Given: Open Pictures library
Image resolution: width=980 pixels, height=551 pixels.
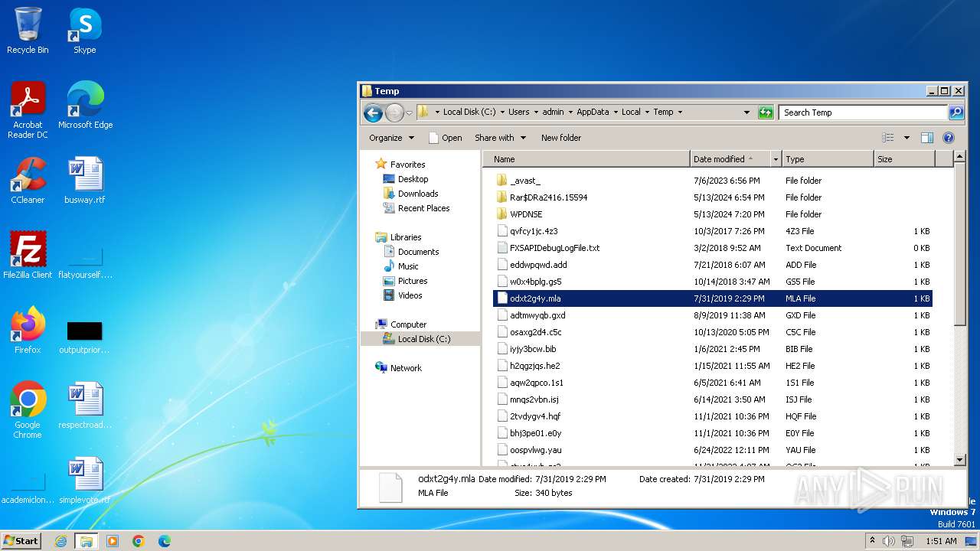Looking at the screenshot, I should coord(413,281).
